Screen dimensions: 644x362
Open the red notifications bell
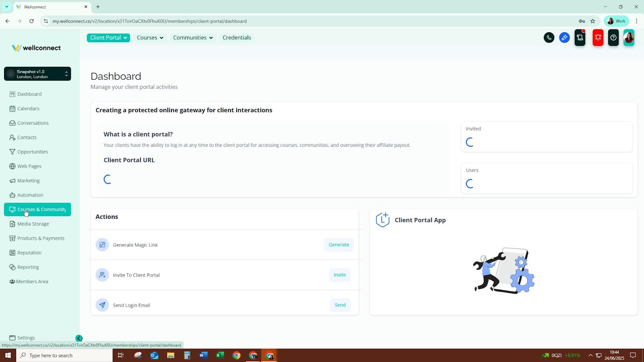pos(598,38)
